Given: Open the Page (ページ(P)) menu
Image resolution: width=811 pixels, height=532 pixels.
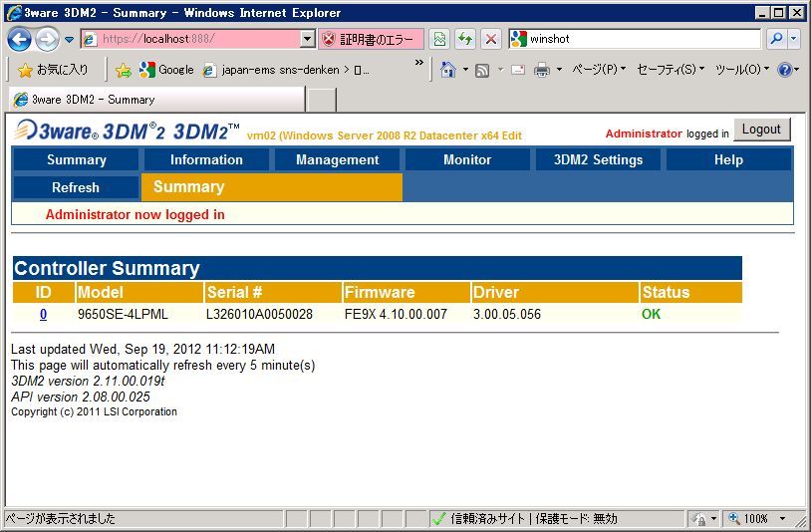Looking at the screenshot, I should [599, 70].
